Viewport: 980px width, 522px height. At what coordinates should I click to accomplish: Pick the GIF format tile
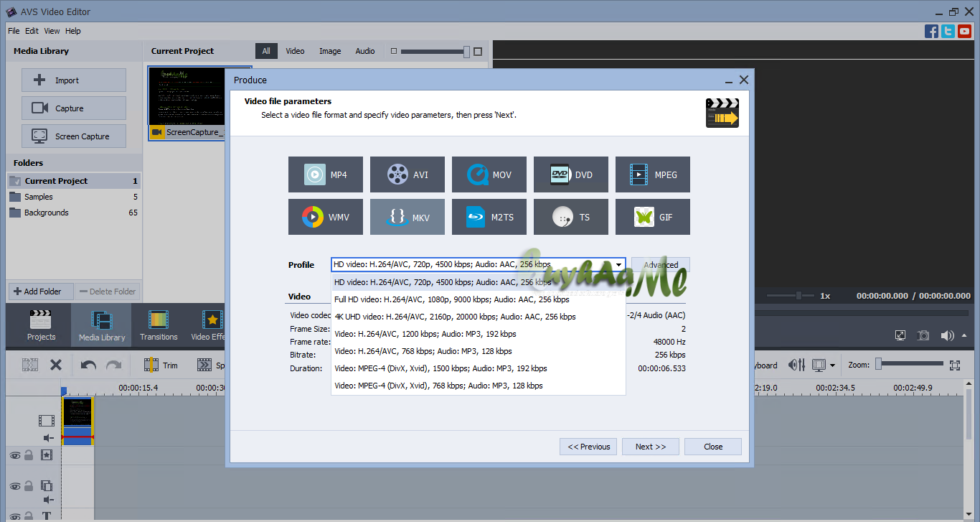[653, 217]
